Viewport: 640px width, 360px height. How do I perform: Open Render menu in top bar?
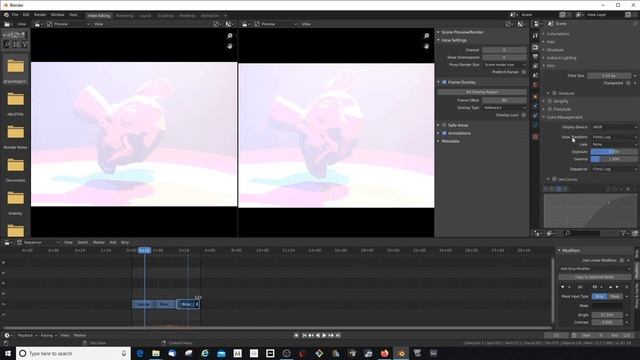[x=40, y=15]
